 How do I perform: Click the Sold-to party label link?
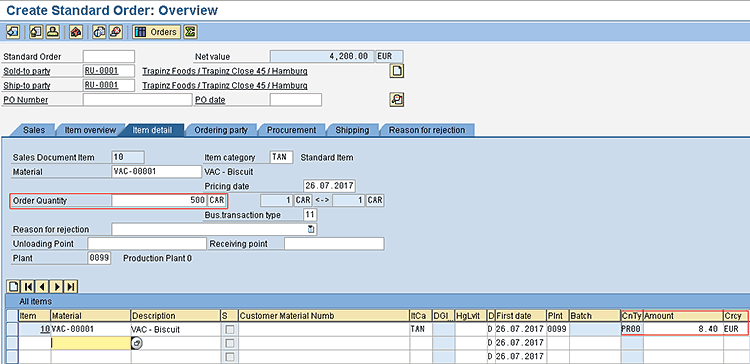point(27,71)
